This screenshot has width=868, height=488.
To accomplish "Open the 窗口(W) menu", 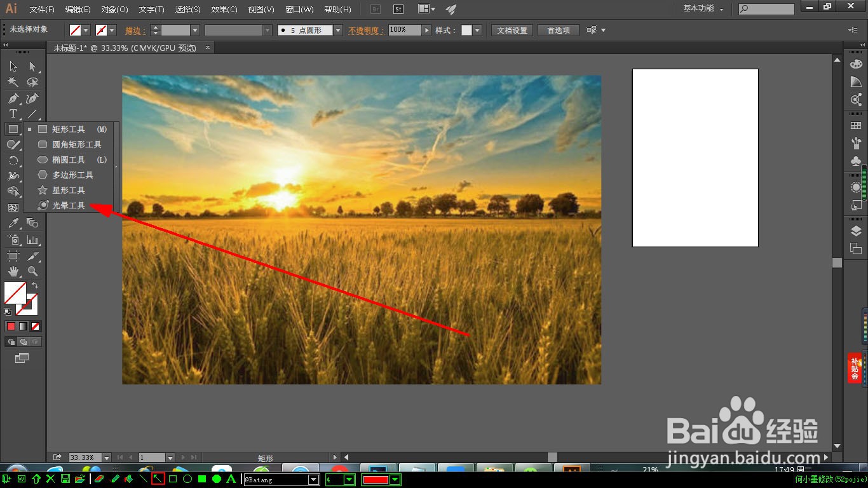I will 299,10.
